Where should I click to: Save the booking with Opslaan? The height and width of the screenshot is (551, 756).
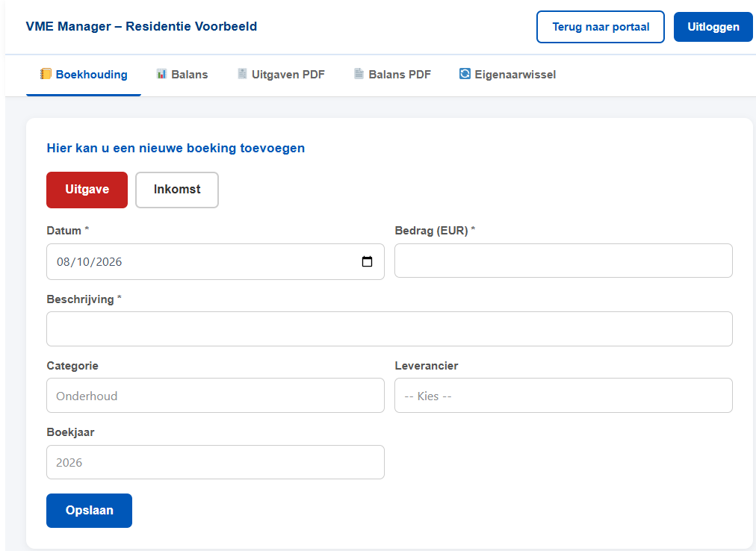pos(89,511)
